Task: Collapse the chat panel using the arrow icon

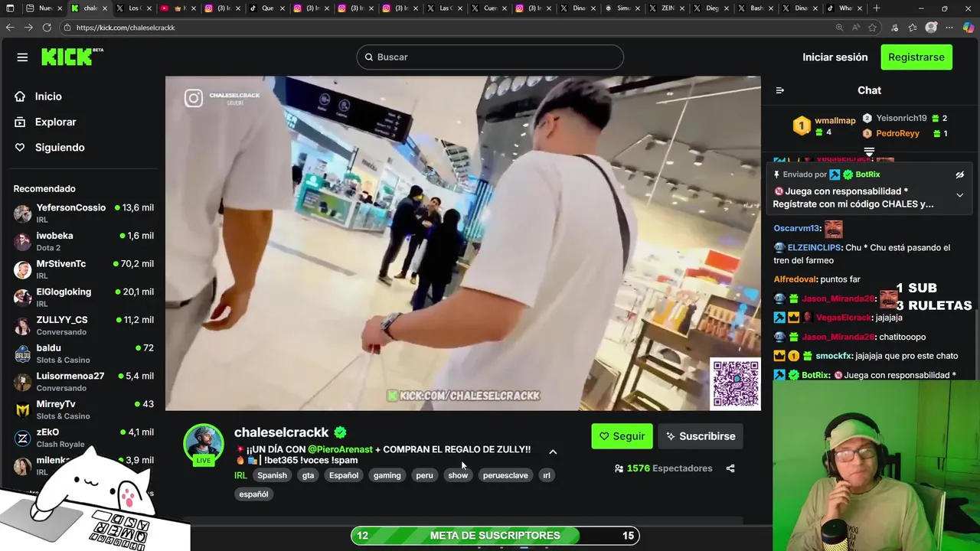Action: click(779, 90)
